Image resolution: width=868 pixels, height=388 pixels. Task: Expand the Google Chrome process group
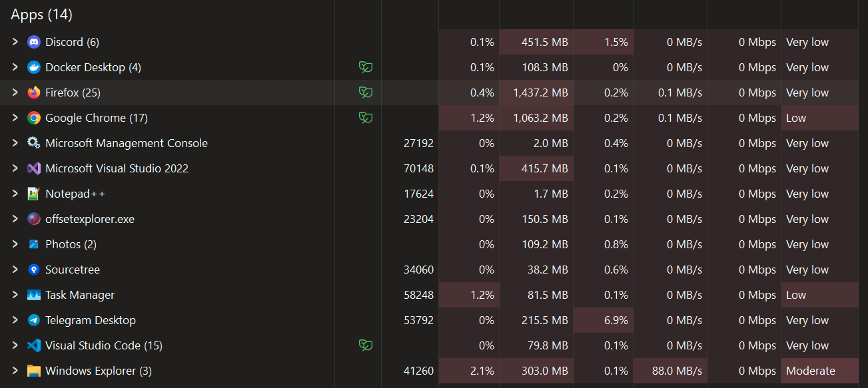15,118
